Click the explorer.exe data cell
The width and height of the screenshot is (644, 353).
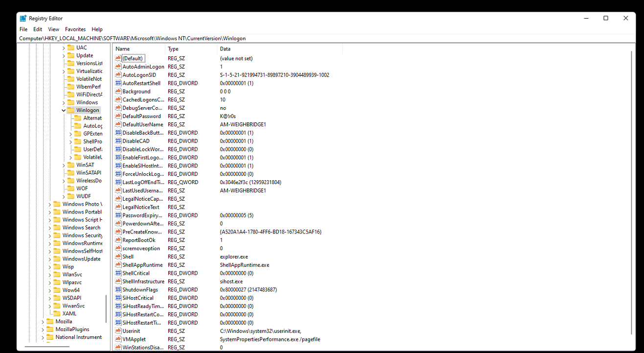pyautogui.click(x=234, y=257)
